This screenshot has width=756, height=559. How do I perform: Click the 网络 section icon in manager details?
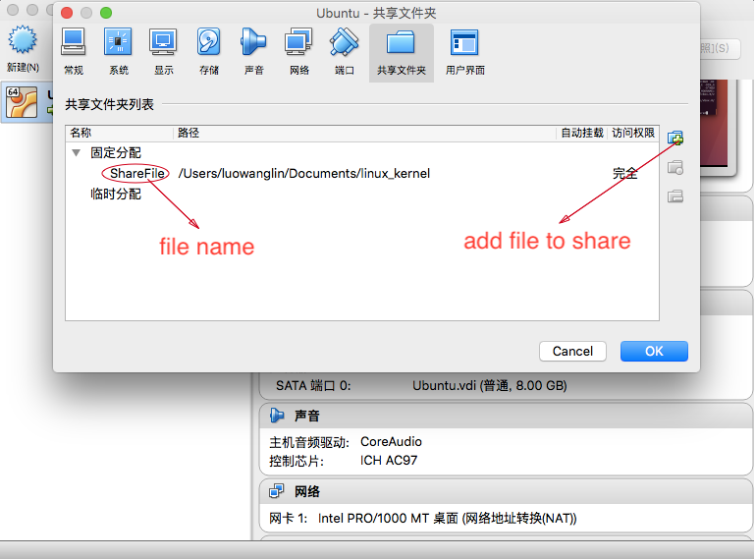[x=277, y=491]
